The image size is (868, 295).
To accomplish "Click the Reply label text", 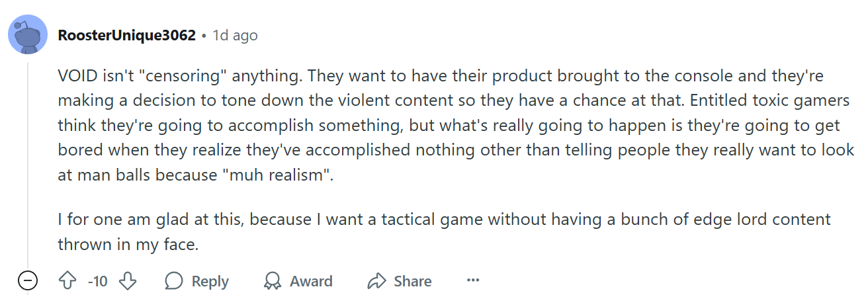I will tap(210, 281).
